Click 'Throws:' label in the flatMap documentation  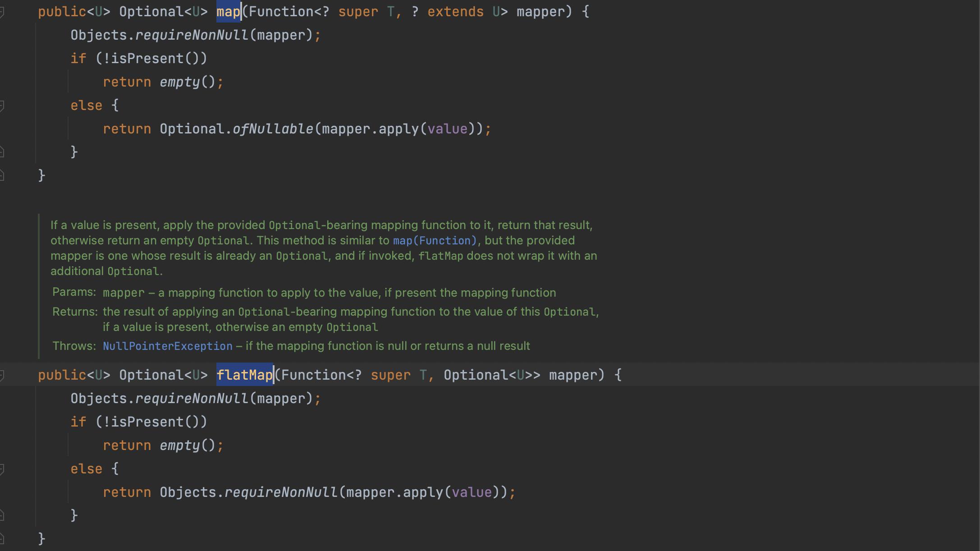point(74,346)
